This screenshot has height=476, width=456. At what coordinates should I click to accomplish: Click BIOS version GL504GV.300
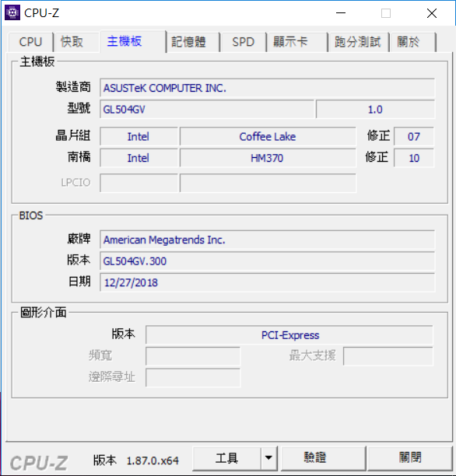pos(268,261)
